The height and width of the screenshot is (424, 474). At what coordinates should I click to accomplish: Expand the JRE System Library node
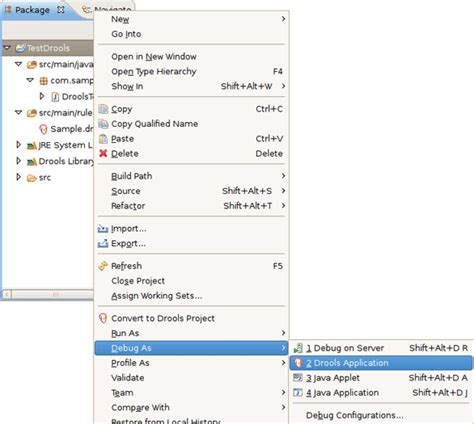click(x=19, y=145)
